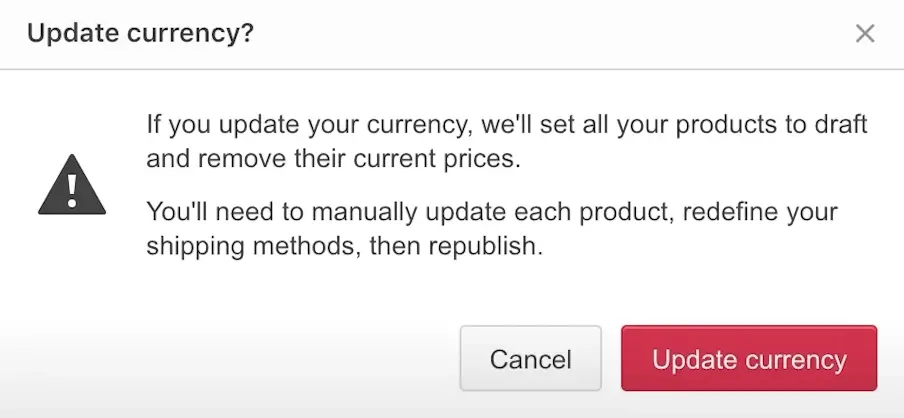Click the line 'and remove their current prices.'
Screen dimensions: 904x418
(333, 159)
